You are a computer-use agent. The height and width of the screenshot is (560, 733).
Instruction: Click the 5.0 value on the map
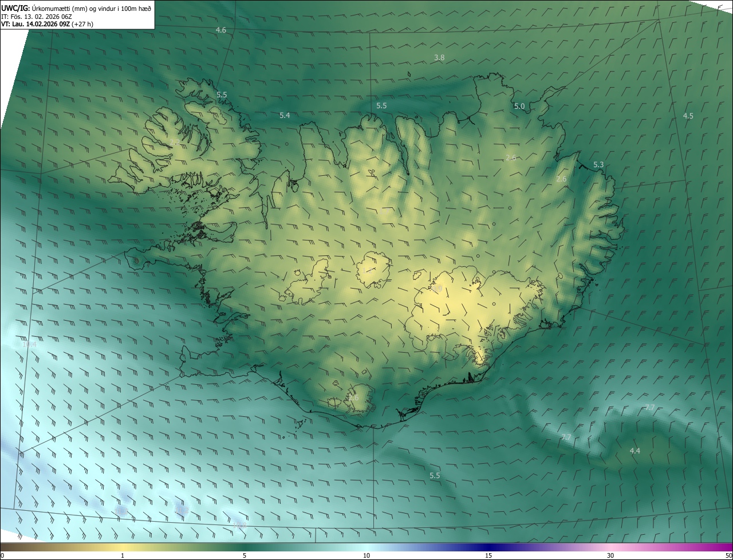519,106
